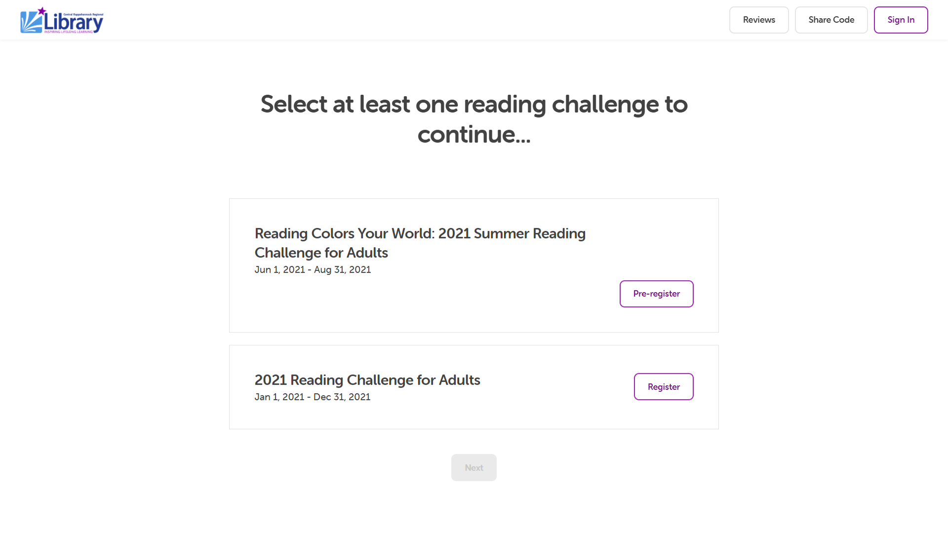Click the Jun 1 – Aug 31, 2021 date range
The image size is (948, 560).
[313, 269]
